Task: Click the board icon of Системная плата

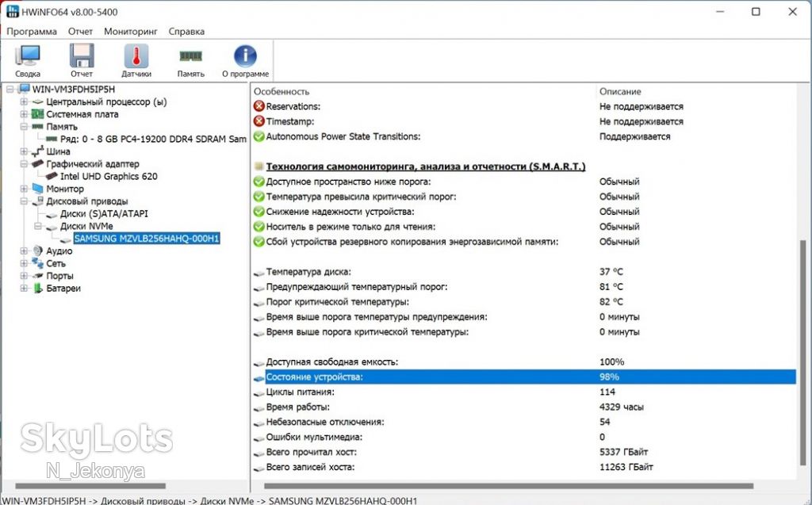Action: click(37, 114)
